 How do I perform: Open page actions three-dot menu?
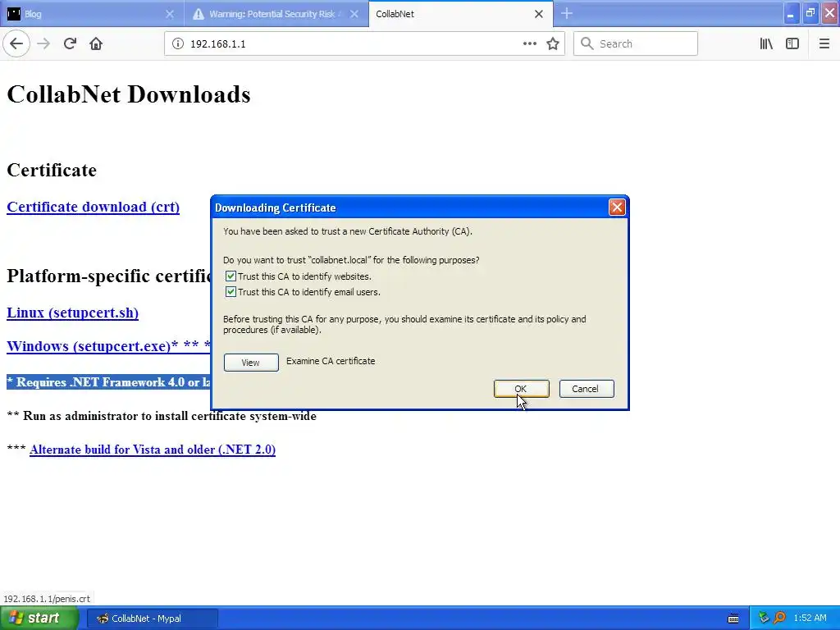[x=529, y=44]
